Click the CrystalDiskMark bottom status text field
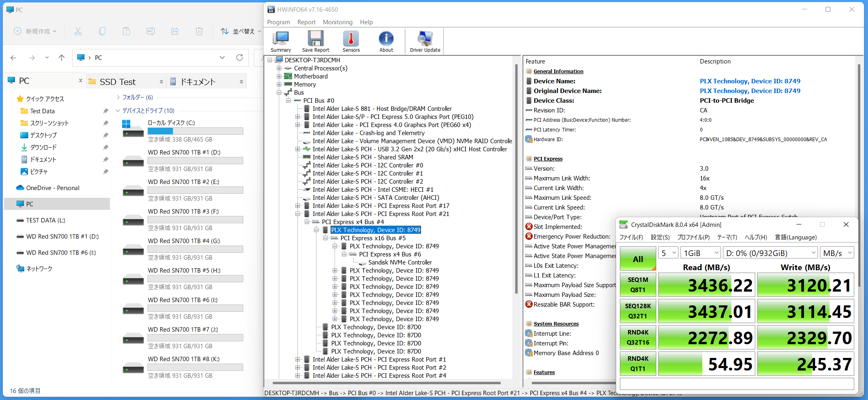Image resolution: width=868 pixels, height=400 pixels. click(x=737, y=383)
